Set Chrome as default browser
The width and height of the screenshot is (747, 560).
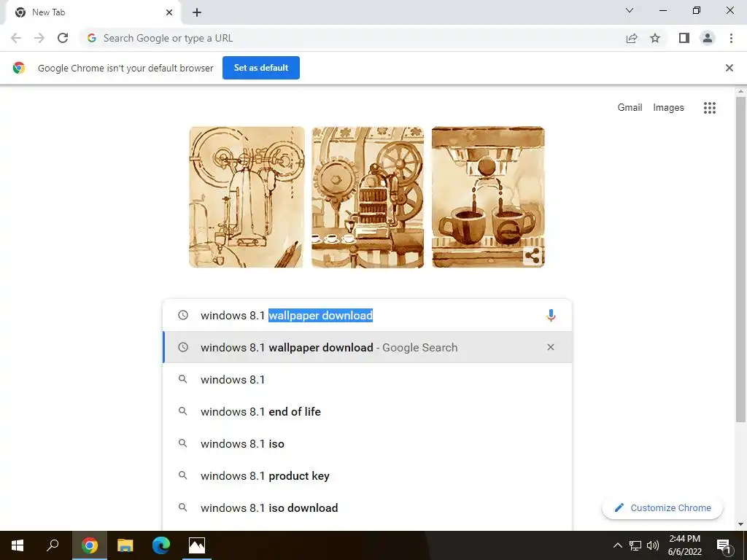point(261,68)
